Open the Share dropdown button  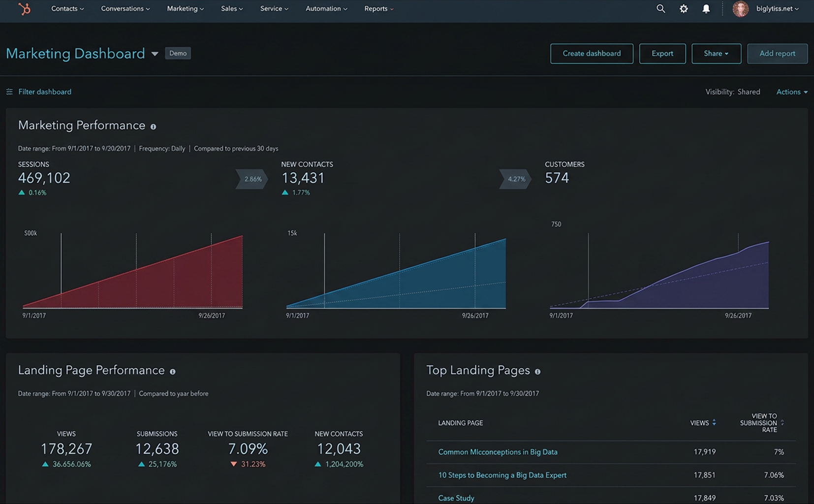[716, 54]
